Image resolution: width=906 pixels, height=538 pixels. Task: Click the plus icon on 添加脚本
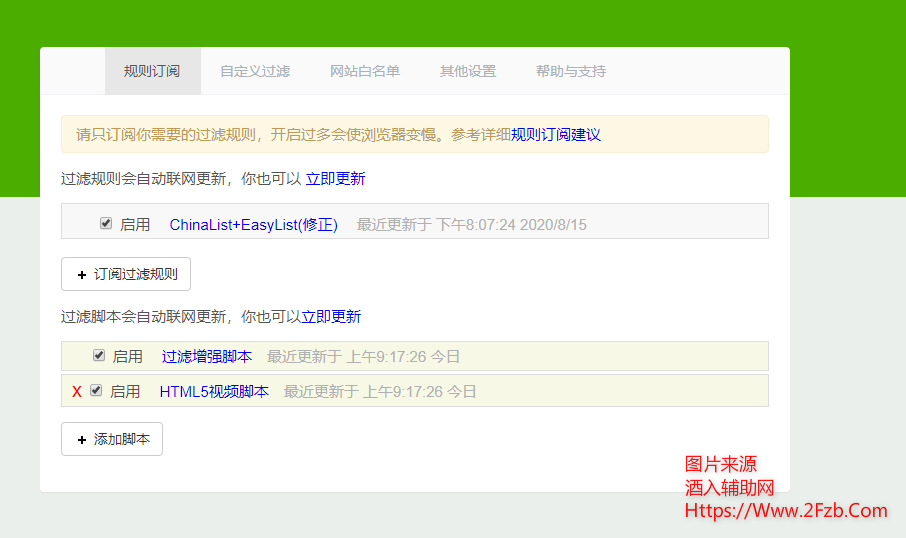point(82,439)
